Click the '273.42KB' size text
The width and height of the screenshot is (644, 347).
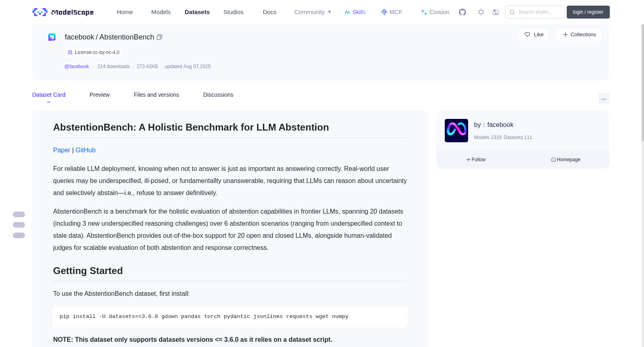(x=147, y=66)
